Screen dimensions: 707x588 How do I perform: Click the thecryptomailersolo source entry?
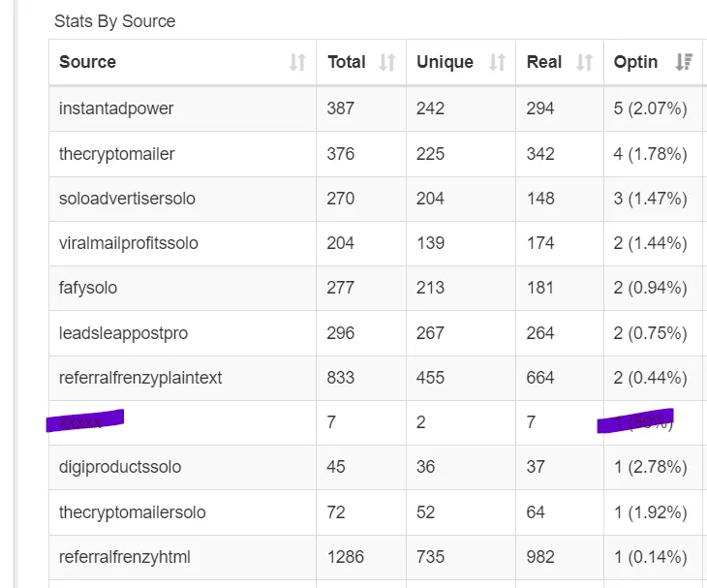(132, 511)
